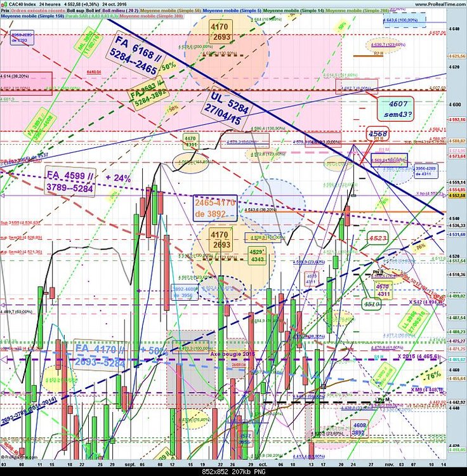
Task: Click the X S42 (4 494,4) level label
Action: click(x=424, y=302)
